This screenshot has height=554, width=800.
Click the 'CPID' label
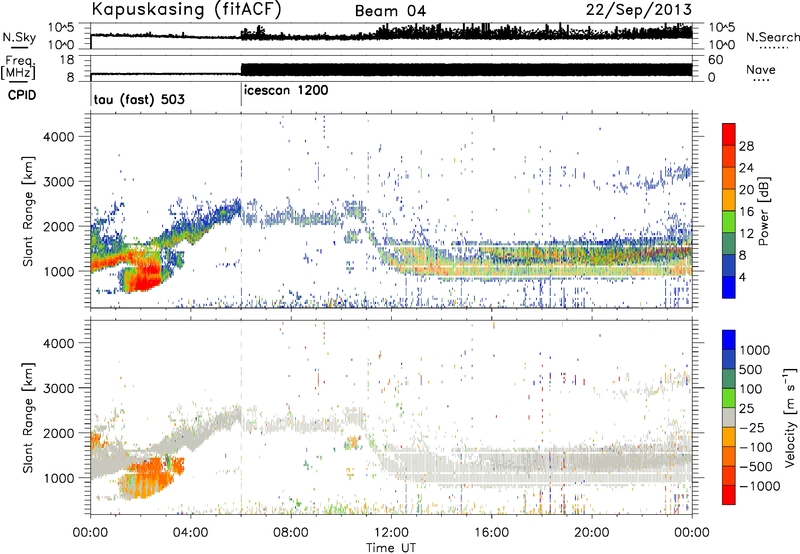(x=22, y=95)
